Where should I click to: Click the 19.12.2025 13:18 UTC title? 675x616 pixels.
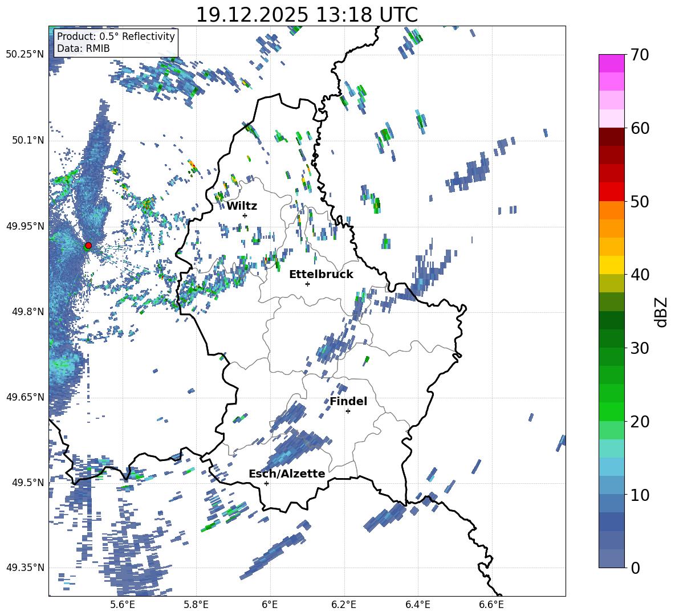(x=307, y=15)
